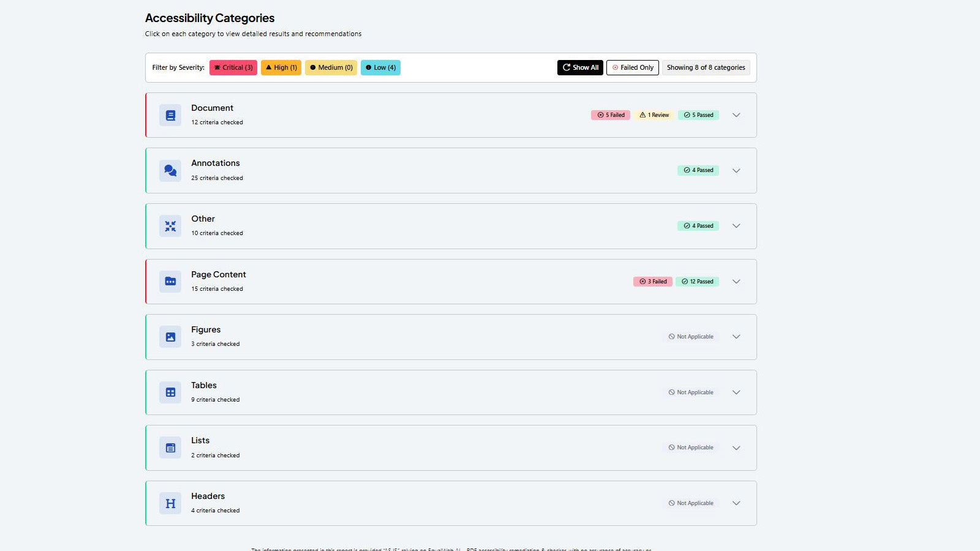The image size is (980, 551).
Task: Expand the Page Content category chevron
Action: [736, 282]
